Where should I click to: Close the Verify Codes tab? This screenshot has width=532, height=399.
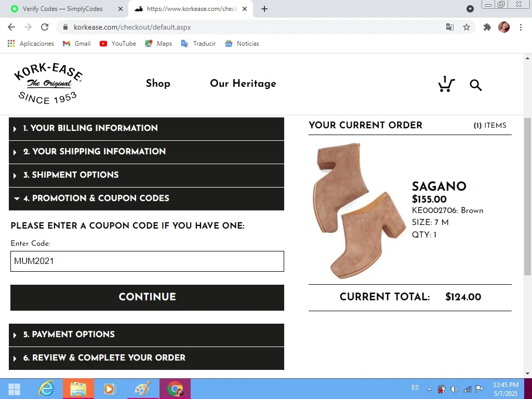[x=121, y=9]
